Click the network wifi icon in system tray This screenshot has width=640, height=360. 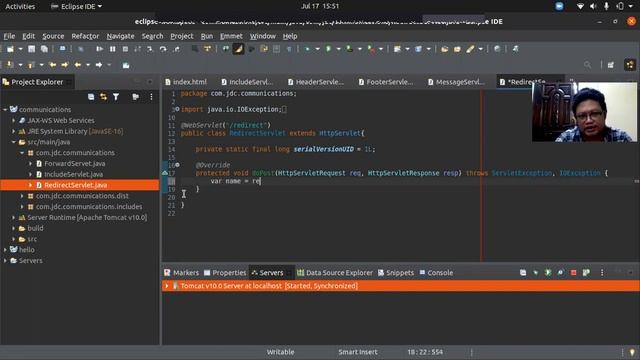(580, 6)
